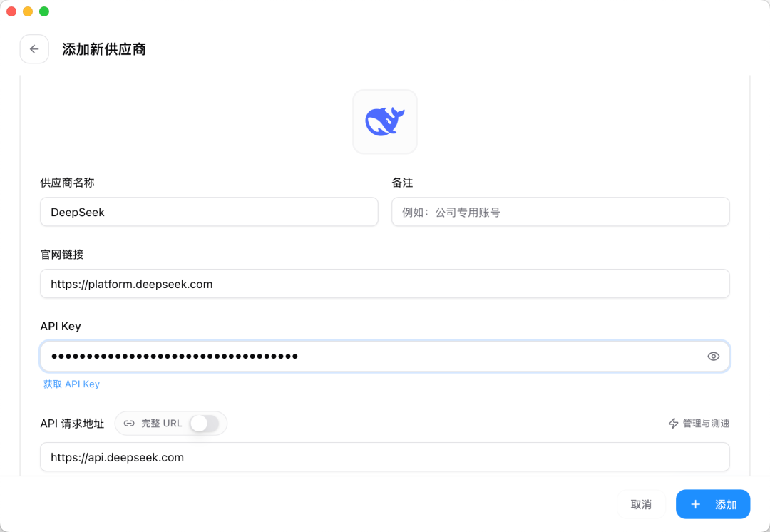The height and width of the screenshot is (532, 770).
Task: Click the lightning icon beside 管理与测速
Action: (673, 424)
